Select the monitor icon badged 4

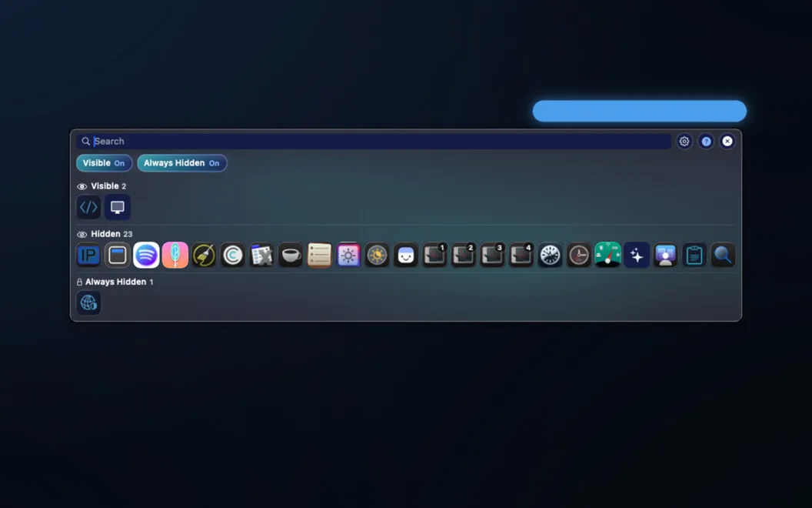[x=521, y=255]
